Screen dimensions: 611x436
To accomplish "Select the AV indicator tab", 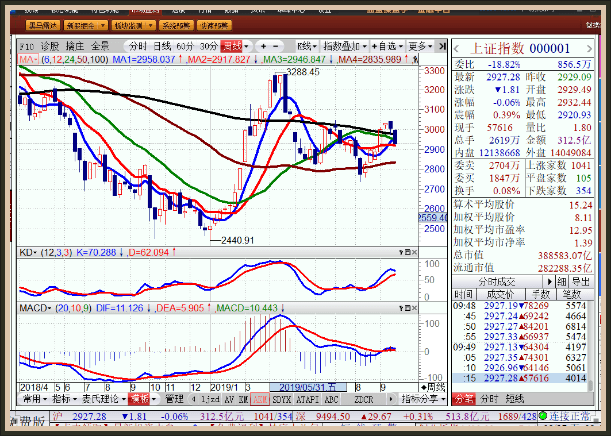I will 230,399.
